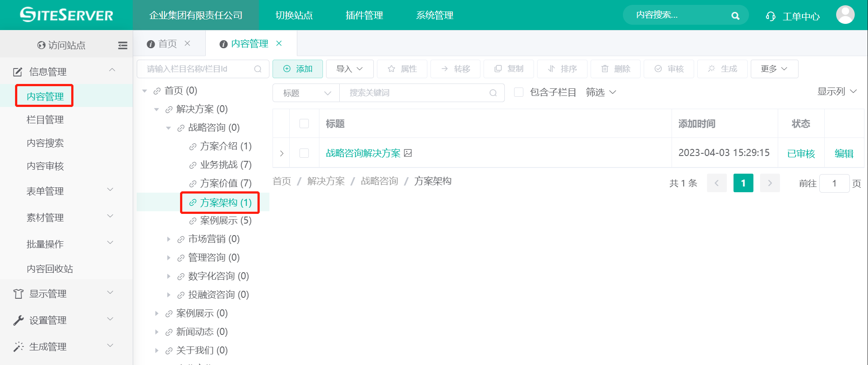
Task: Click the 转移 arrow button
Action: point(455,69)
